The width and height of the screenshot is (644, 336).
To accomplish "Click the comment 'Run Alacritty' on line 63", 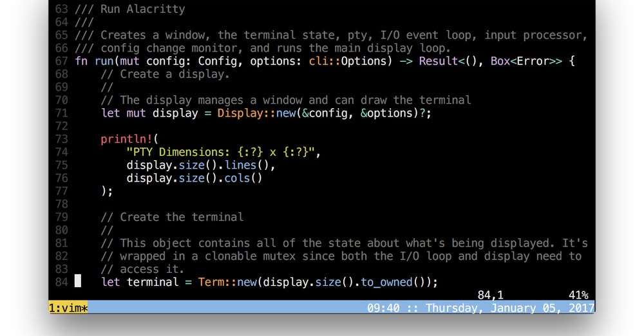I will click(x=143, y=9).
